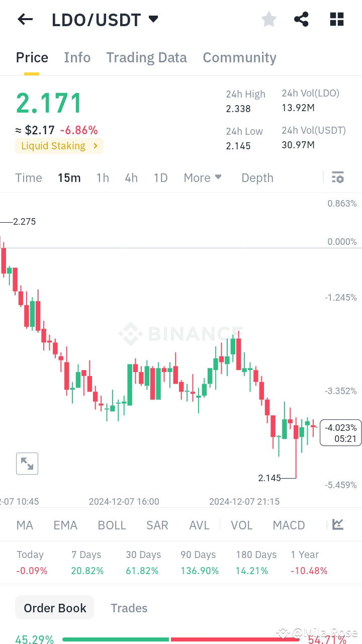This screenshot has height=644, width=362.
Task: Open indicator chart icon after MACD
Action: click(338, 525)
